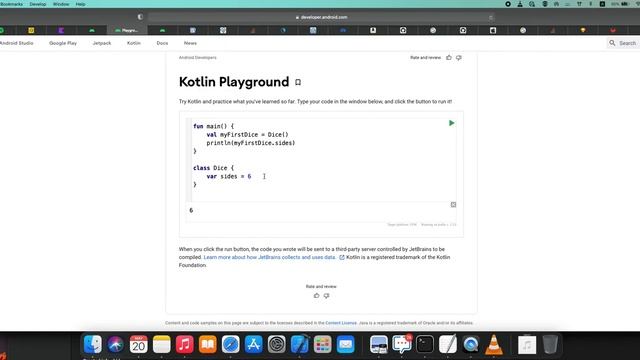Open the music file stack in dock
The height and width of the screenshot is (360, 640).
[527, 345]
